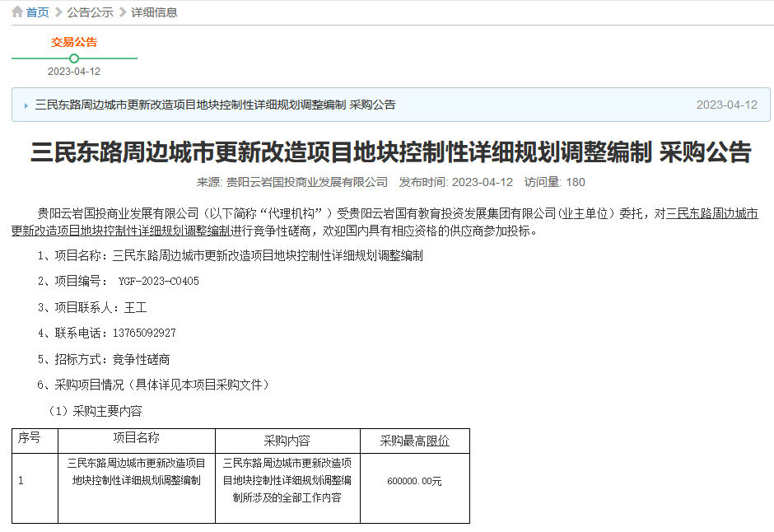
Task: Click the contact phone 13765092927
Action: (144, 334)
